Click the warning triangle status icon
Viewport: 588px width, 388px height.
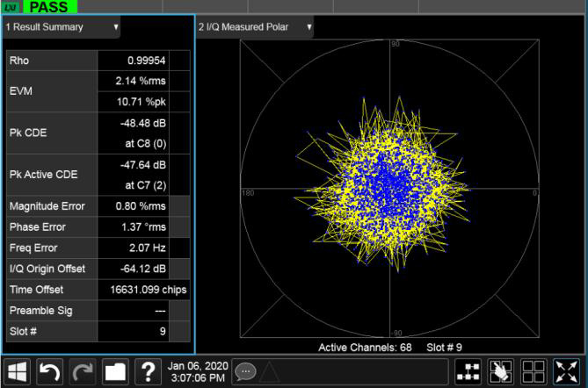tap(268, 371)
